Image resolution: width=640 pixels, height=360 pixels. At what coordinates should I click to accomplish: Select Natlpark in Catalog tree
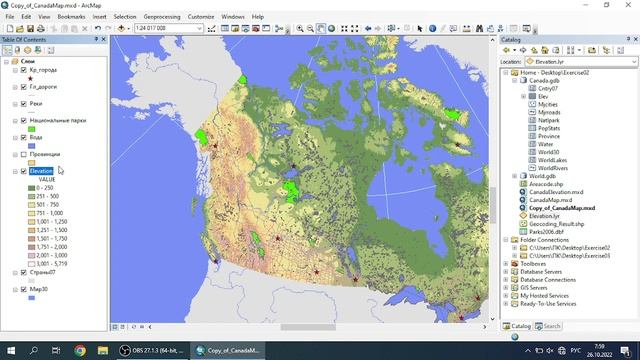click(548, 120)
